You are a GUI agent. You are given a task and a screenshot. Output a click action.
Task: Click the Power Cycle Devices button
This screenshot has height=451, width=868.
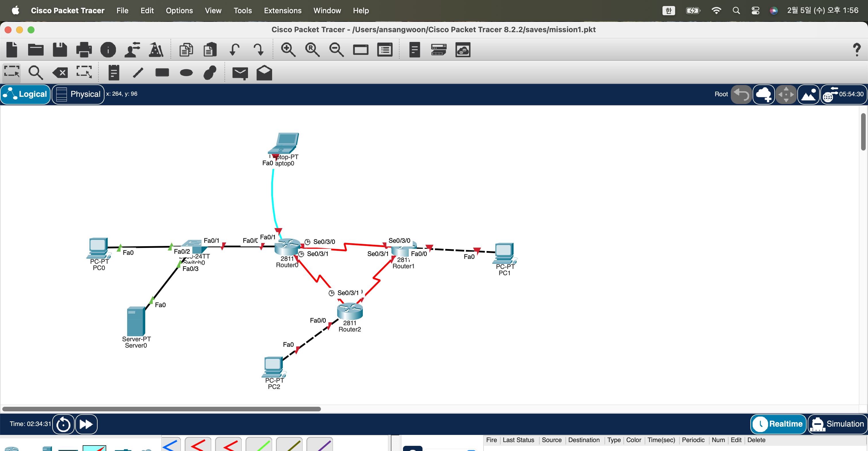[x=63, y=424]
